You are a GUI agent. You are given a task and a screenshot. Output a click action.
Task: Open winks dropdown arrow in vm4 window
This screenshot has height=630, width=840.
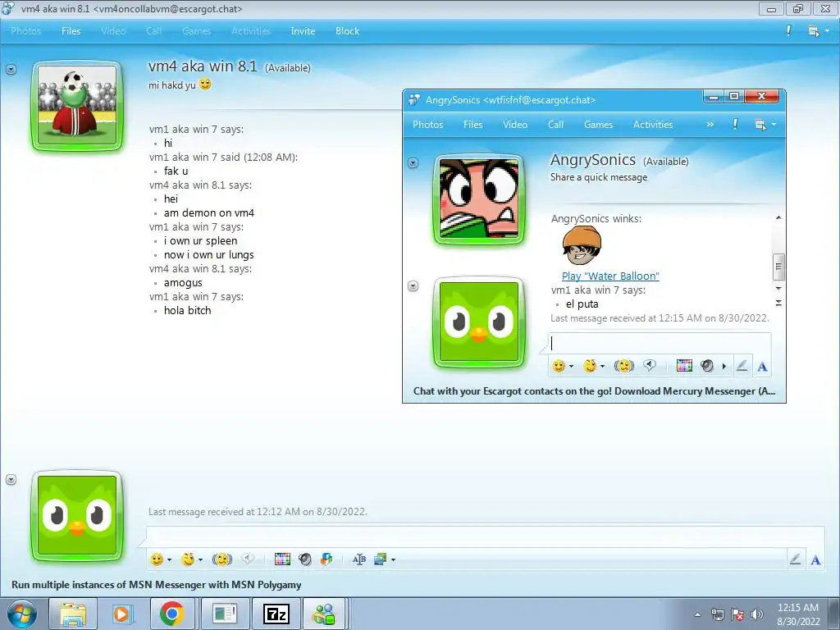[200, 559]
